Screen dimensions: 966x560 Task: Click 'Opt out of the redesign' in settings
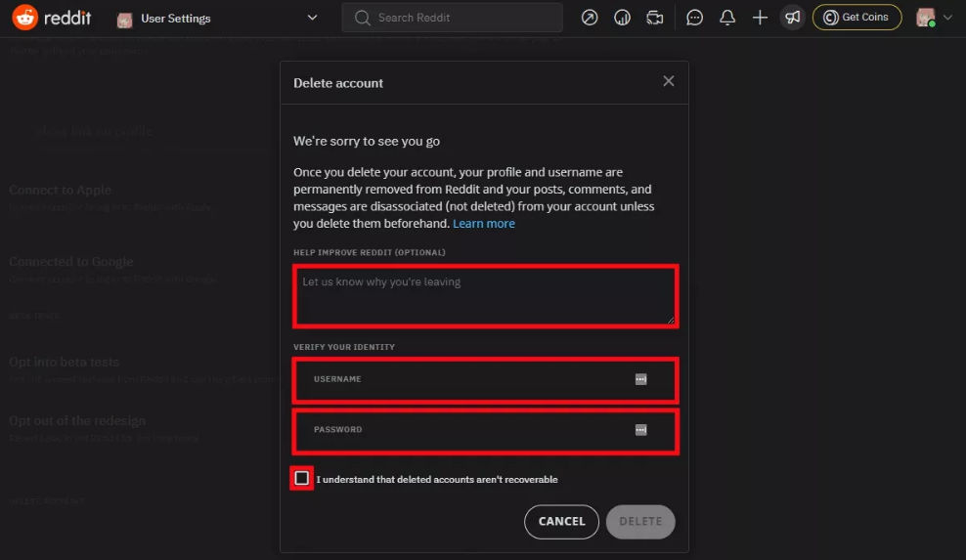[x=77, y=421]
